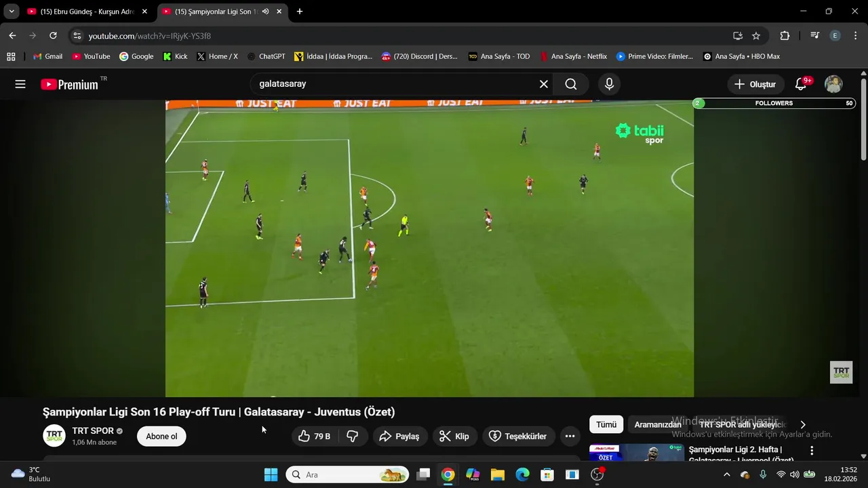The image size is (868, 488).
Task: Go back in the browser
Action: pyautogui.click(x=12, y=36)
